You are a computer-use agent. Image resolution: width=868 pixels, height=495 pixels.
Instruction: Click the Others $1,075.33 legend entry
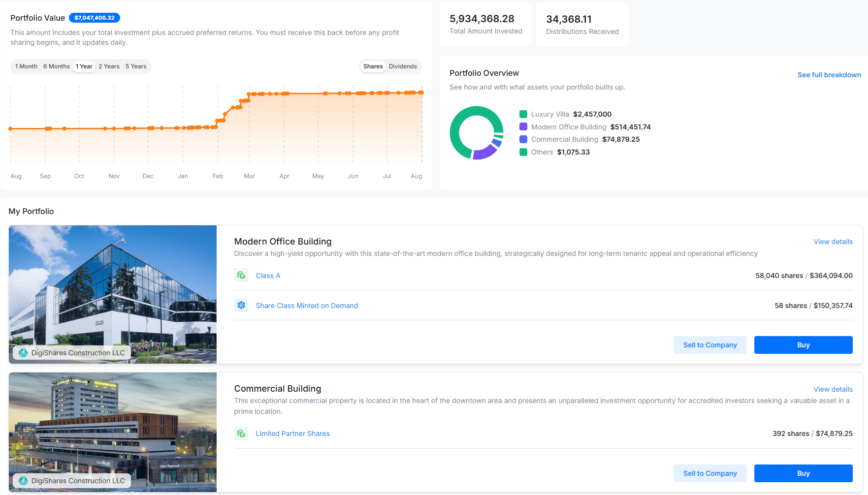tap(555, 152)
